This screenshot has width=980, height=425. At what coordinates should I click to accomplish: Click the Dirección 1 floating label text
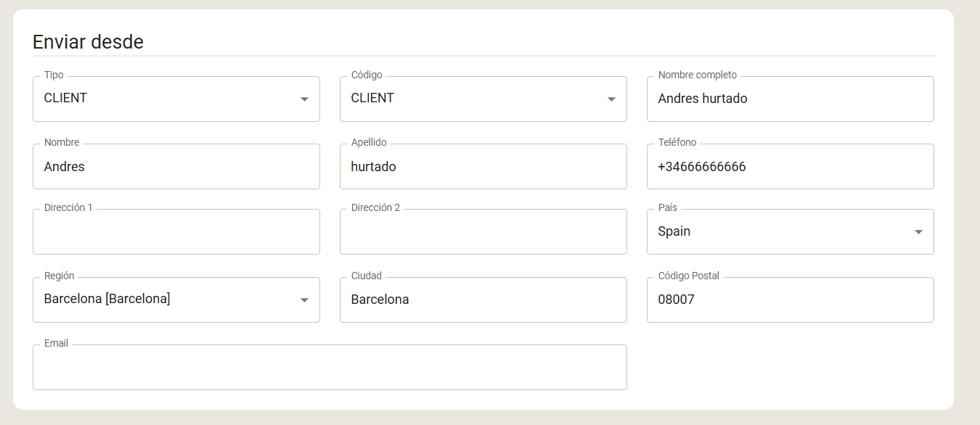pyautogui.click(x=68, y=208)
